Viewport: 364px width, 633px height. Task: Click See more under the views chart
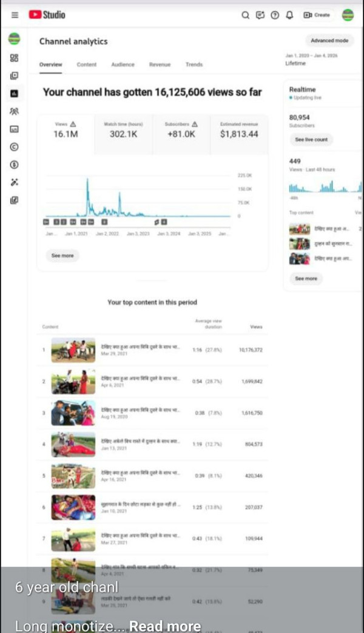click(x=62, y=256)
